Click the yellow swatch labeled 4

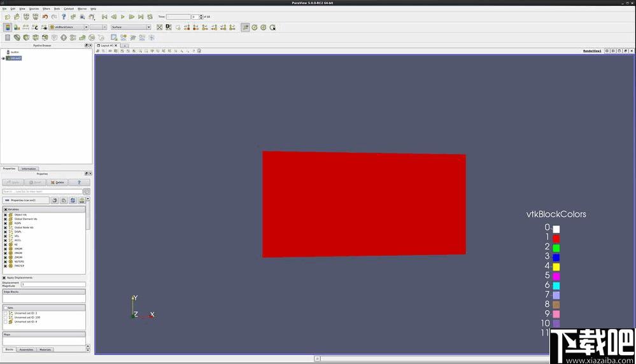coord(556,267)
